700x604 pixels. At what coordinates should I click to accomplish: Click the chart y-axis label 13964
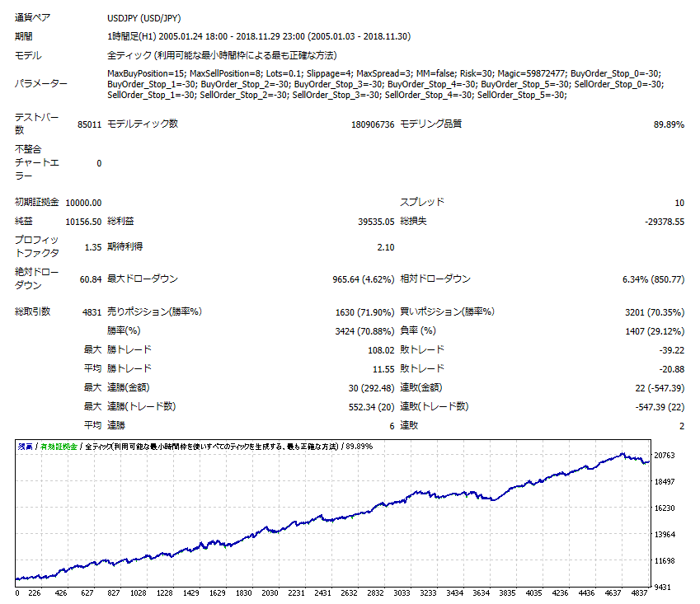point(665,534)
